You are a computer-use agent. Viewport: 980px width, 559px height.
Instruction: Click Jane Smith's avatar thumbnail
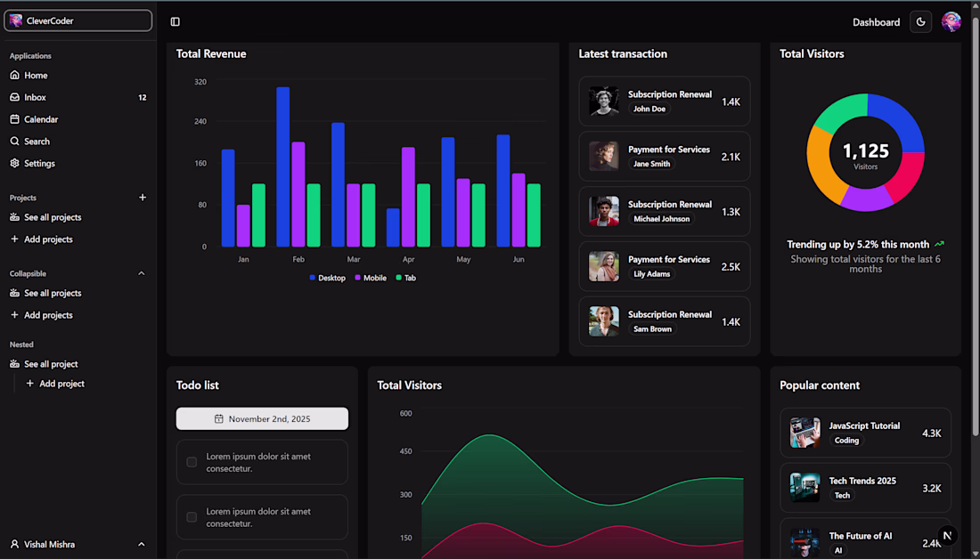pos(604,156)
